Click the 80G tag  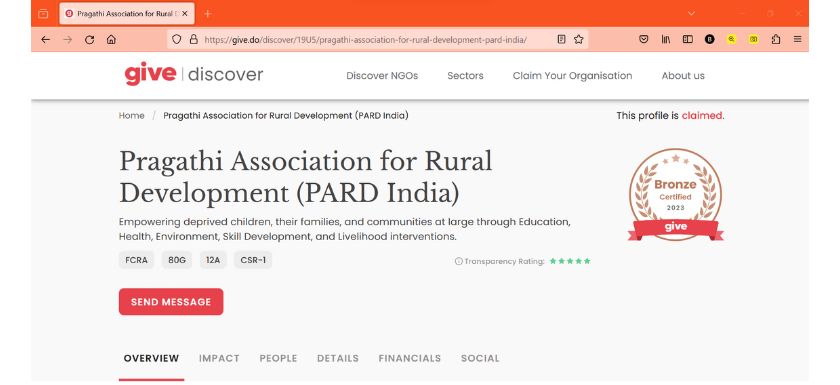click(177, 260)
